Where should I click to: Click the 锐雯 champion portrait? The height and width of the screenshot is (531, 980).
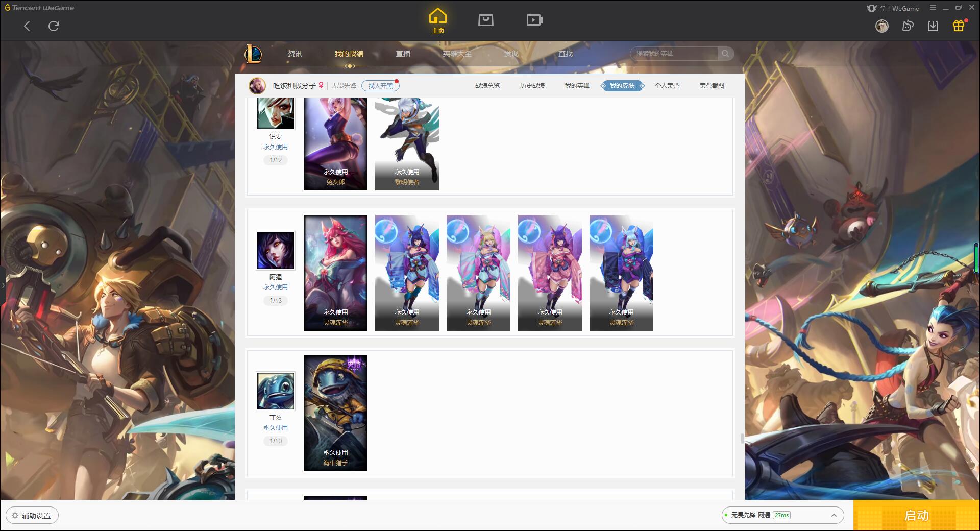pos(276,113)
